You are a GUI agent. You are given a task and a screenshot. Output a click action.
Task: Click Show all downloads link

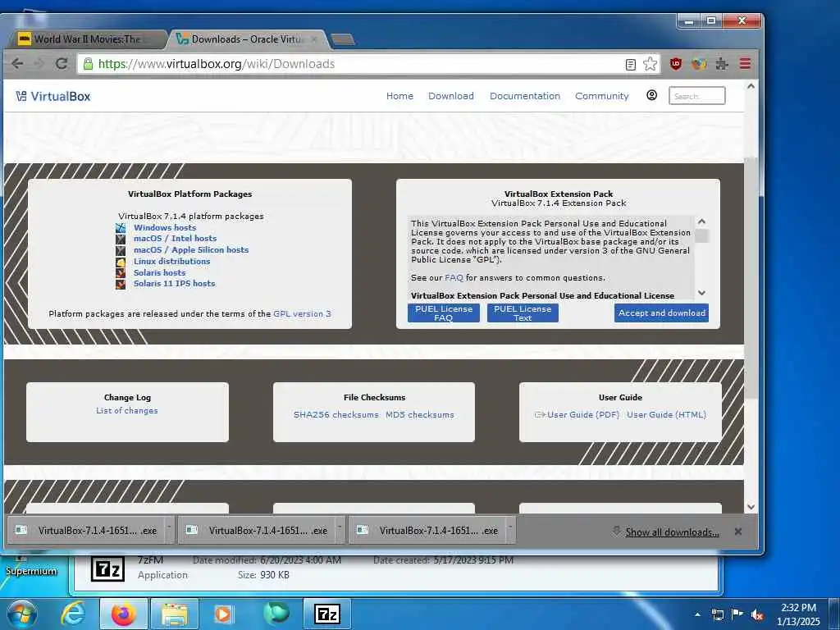(x=673, y=532)
